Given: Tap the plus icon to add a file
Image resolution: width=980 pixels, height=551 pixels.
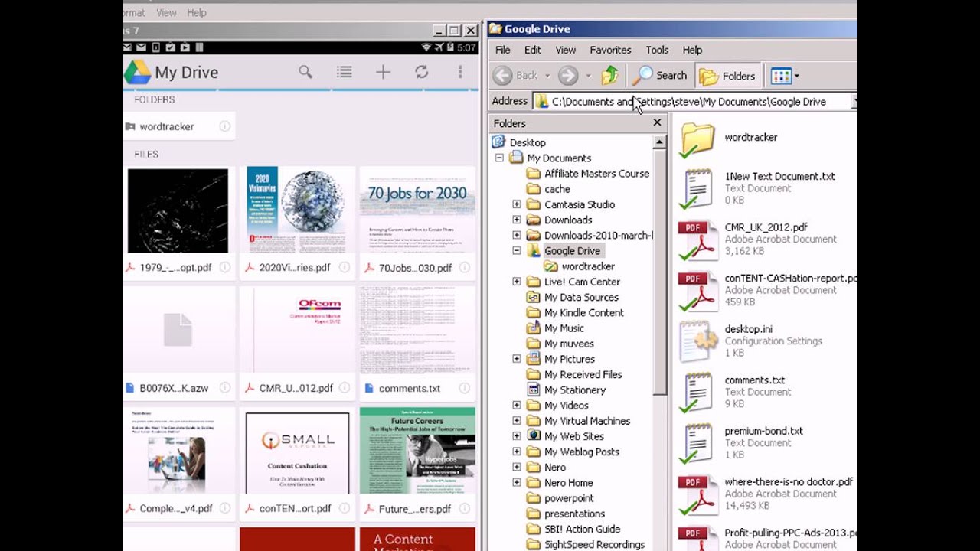Looking at the screenshot, I should [x=383, y=72].
